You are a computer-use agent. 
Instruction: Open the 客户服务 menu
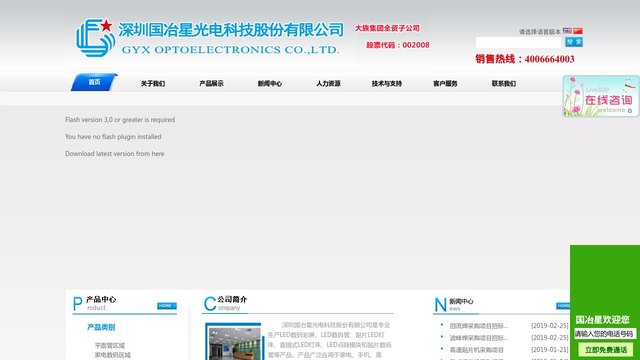(x=445, y=84)
